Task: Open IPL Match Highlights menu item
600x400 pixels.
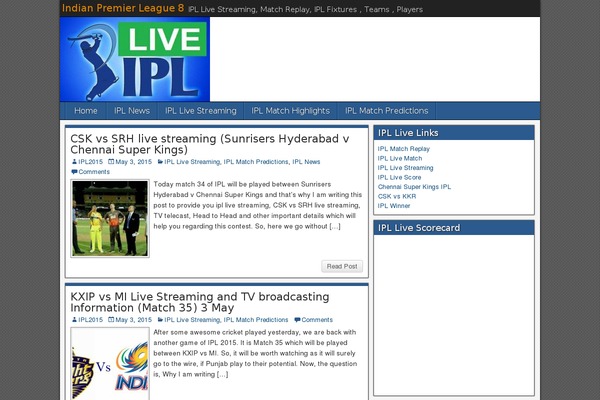Action: click(290, 111)
